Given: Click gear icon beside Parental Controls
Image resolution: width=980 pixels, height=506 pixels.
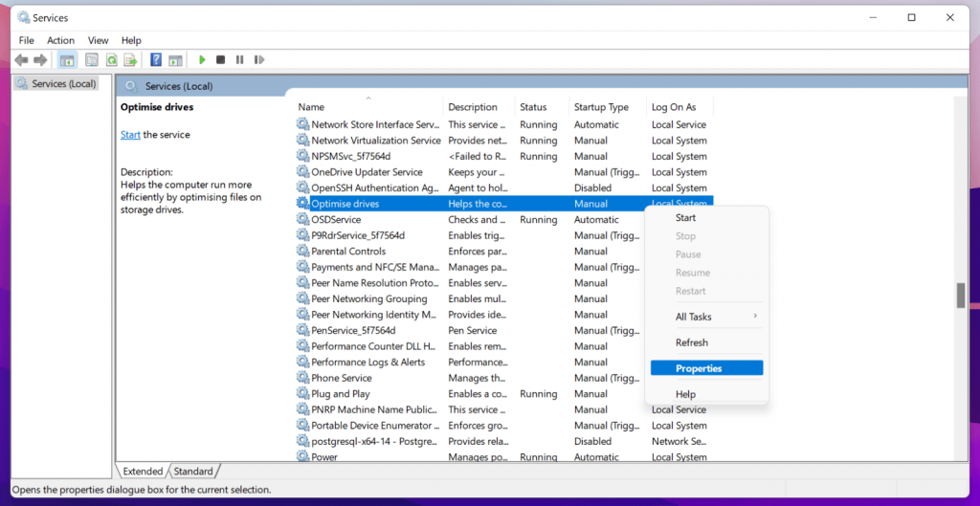Looking at the screenshot, I should pyautogui.click(x=302, y=252).
